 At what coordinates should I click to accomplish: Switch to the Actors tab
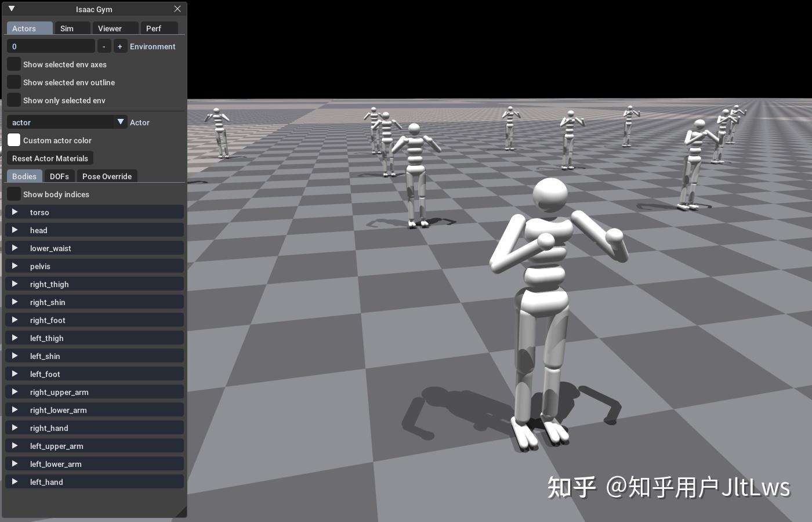[x=29, y=28]
